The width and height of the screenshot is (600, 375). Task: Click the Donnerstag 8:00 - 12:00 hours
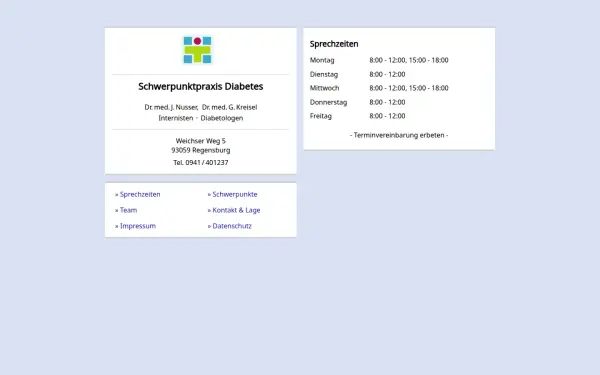[387, 102]
